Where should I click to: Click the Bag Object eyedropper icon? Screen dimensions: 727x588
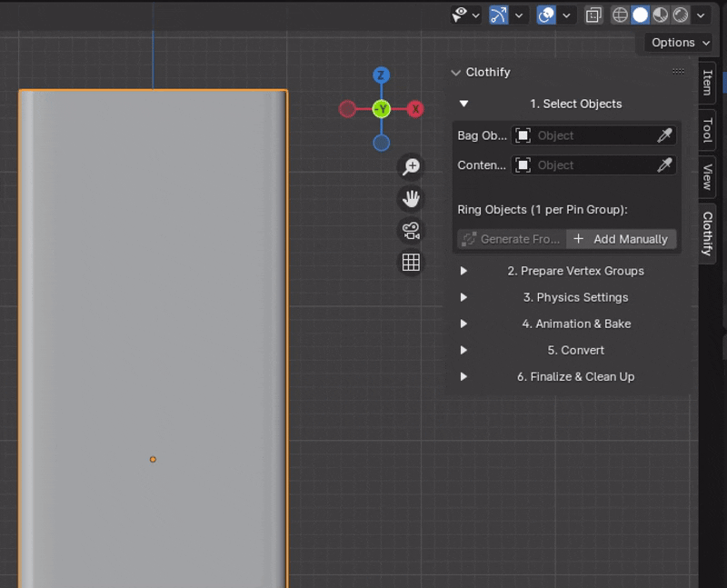tap(664, 135)
